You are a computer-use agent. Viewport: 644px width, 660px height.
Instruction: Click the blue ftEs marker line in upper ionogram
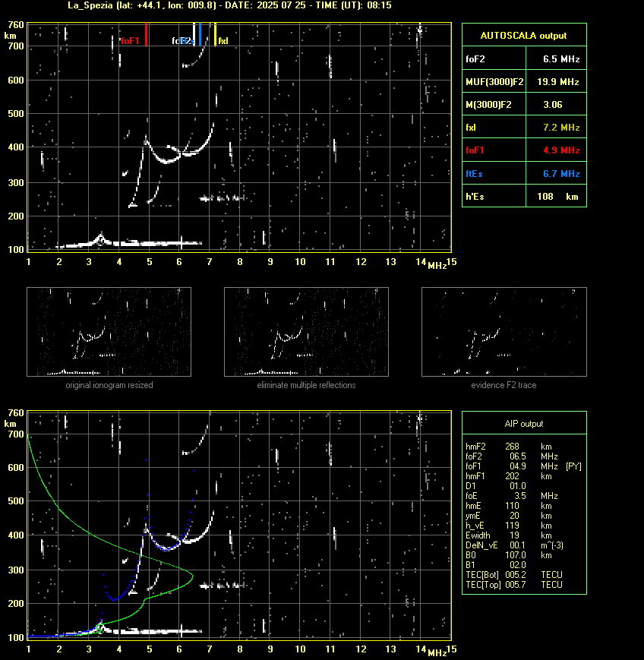tap(200, 34)
